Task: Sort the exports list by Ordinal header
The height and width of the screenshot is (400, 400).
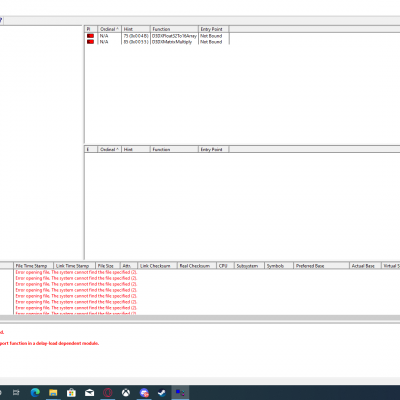Action: click(x=109, y=149)
